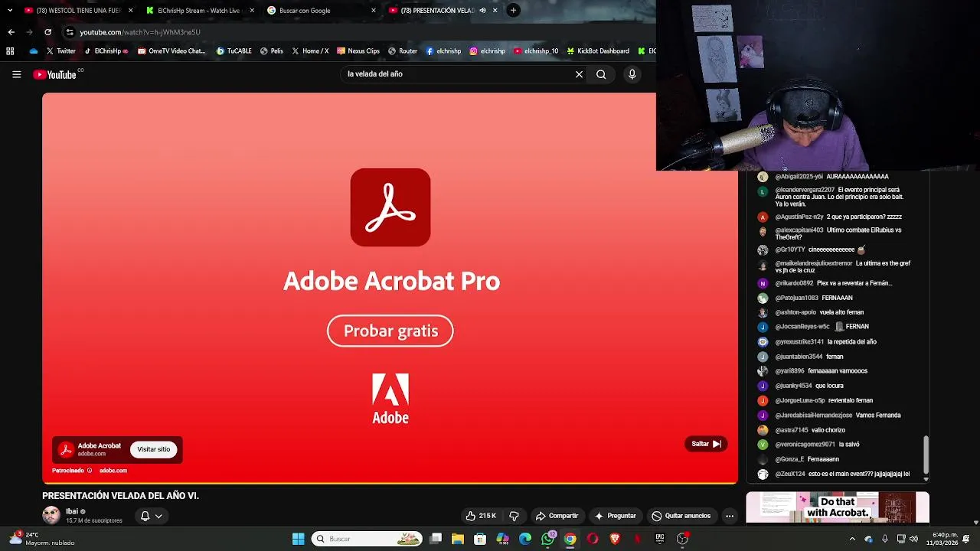
Task: Clear the search box with the X
Action: (x=579, y=74)
